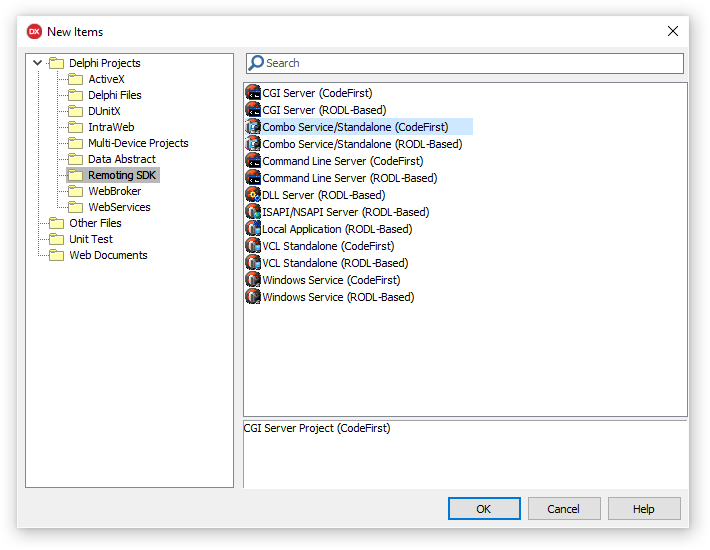Viewport: 710px width, 550px height.
Task: Click the IntraWeb folder icon
Action: pyautogui.click(x=76, y=127)
